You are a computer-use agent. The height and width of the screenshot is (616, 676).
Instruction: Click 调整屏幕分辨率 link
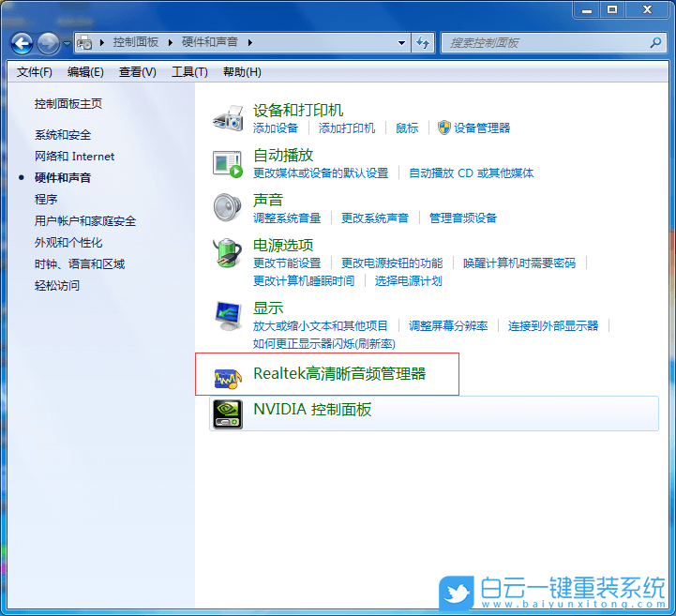[x=448, y=326]
